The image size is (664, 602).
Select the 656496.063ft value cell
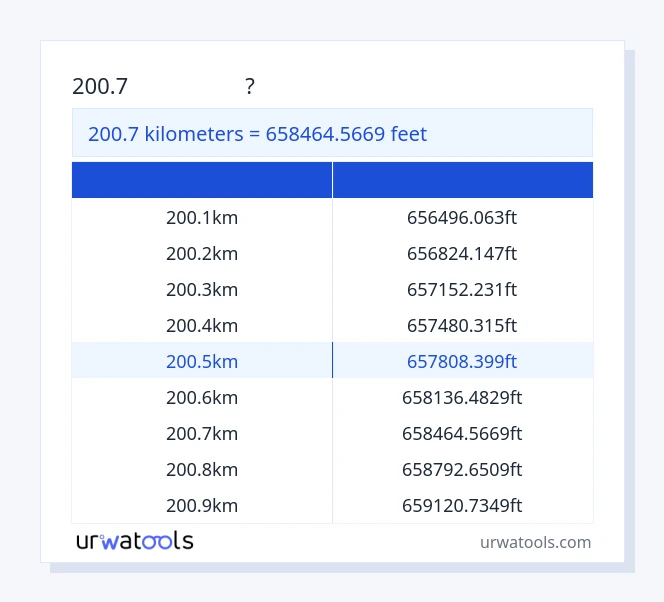tap(462, 217)
